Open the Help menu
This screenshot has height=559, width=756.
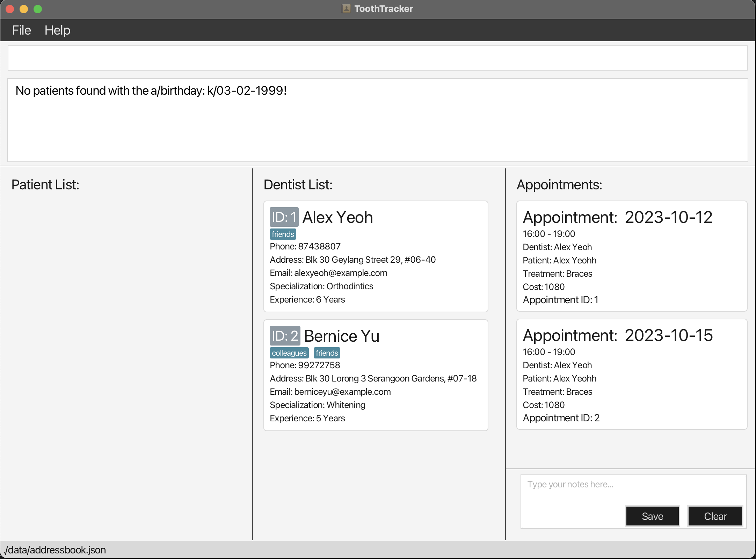[x=57, y=30]
